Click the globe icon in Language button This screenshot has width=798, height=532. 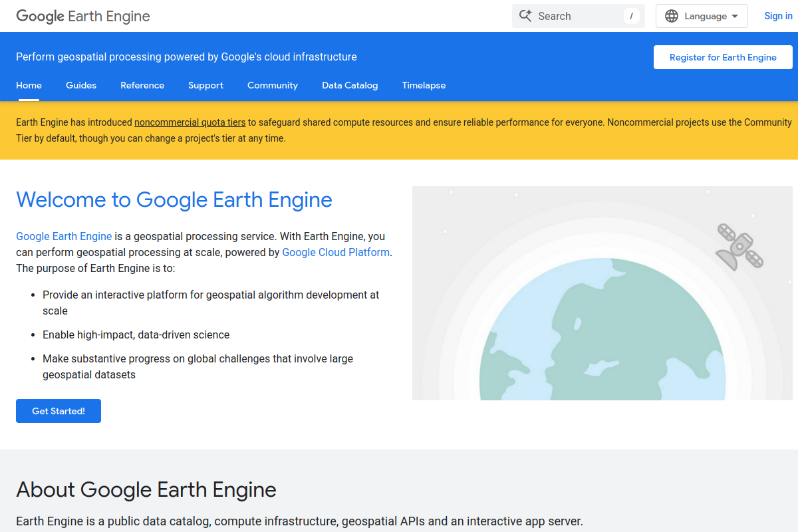(x=672, y=16)
